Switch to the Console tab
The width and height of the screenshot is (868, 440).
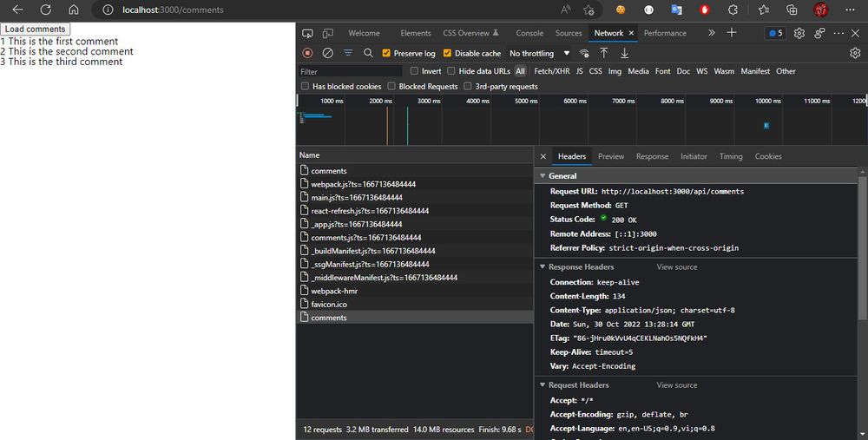tap(529, 33)
